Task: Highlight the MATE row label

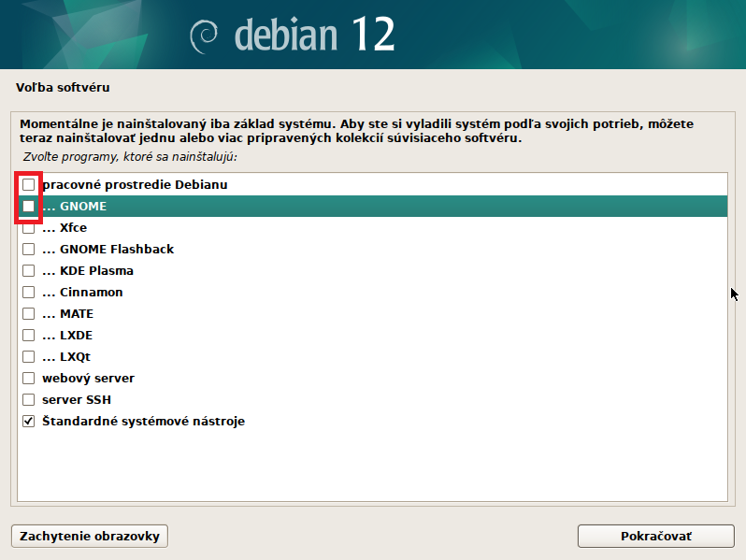Action: pos(77,314)
